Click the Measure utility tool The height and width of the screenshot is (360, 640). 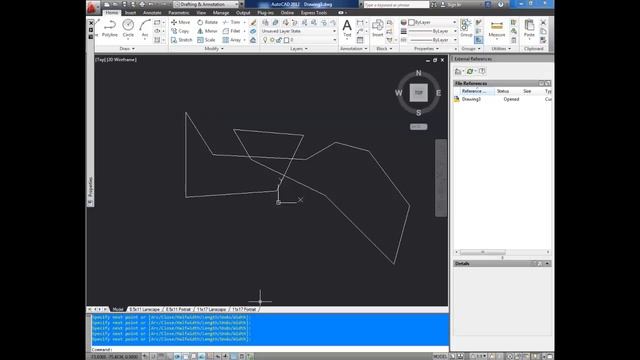(497, 28)
